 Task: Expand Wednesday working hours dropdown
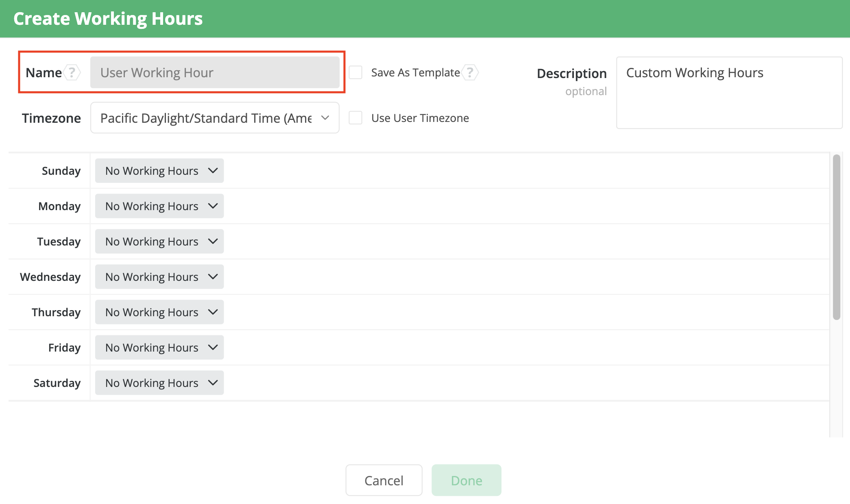(159, 277)
